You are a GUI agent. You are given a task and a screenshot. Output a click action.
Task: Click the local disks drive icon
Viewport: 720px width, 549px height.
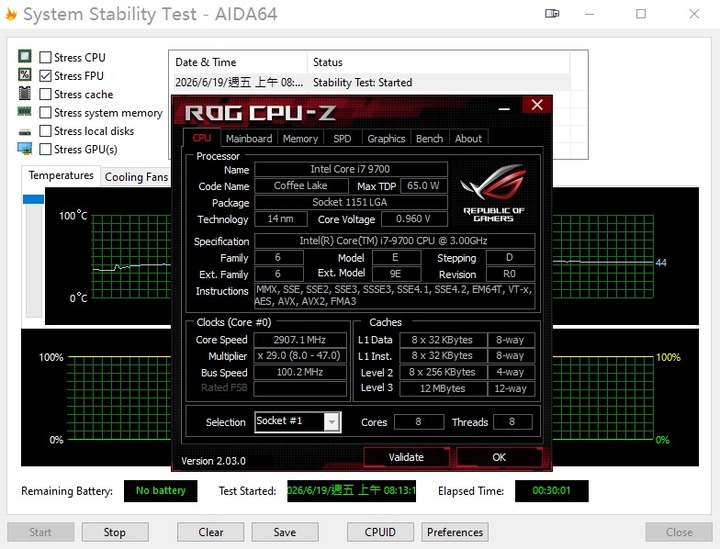[x=24, y=132]
